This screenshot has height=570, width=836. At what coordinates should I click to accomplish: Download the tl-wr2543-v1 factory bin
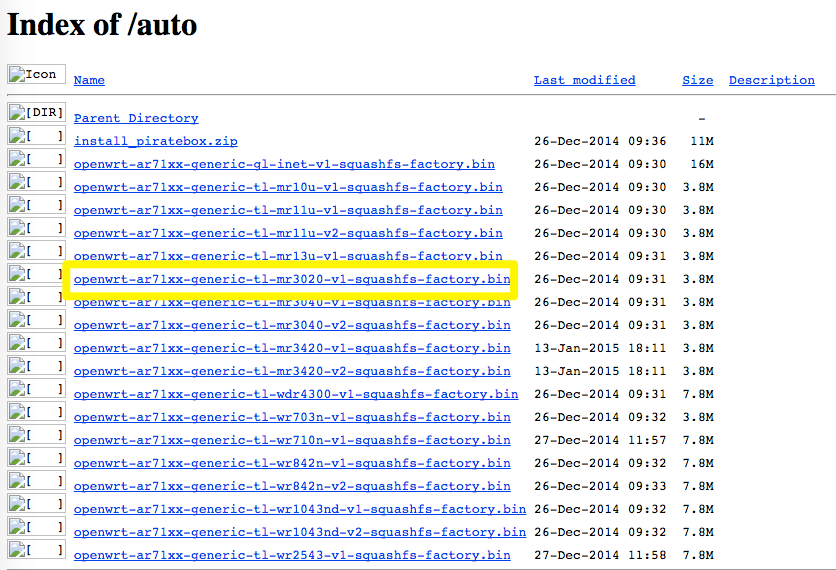point(292,555)
